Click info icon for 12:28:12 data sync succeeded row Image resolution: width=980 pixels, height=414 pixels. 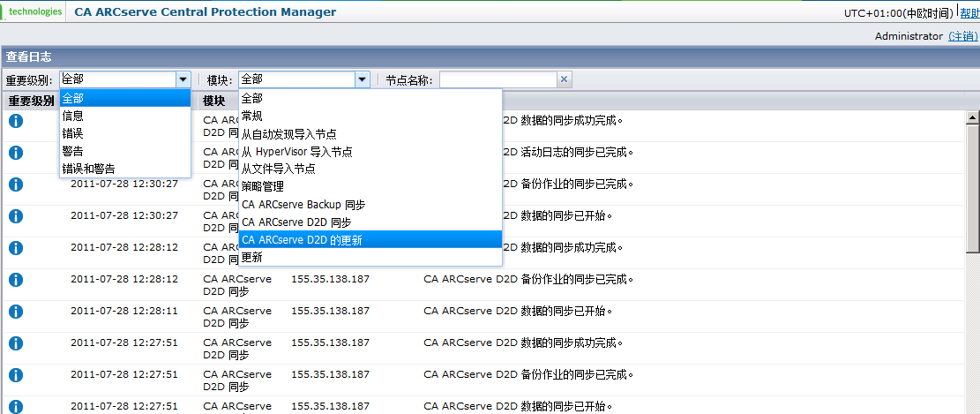point(15,248)
